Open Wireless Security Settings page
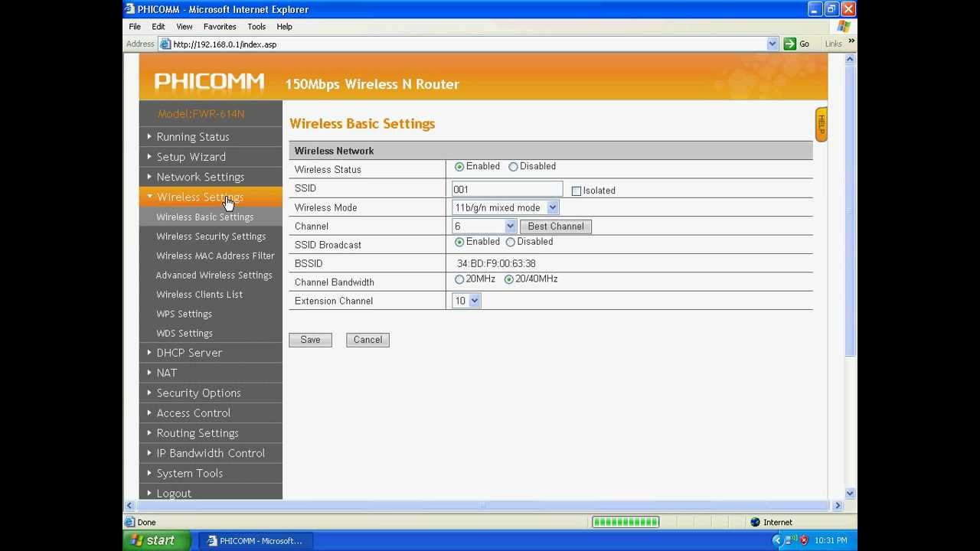The image size is (980, 551). click(x=211, y=236)
